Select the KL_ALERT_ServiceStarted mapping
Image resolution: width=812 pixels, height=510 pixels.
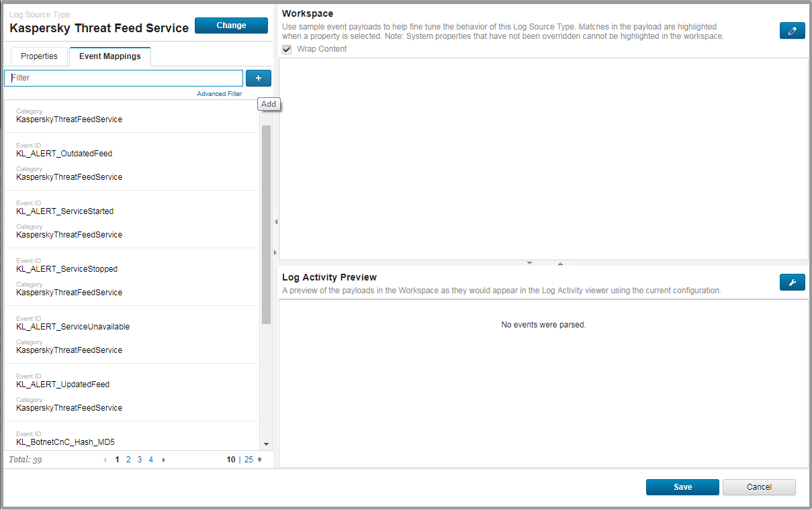[132, 219]
